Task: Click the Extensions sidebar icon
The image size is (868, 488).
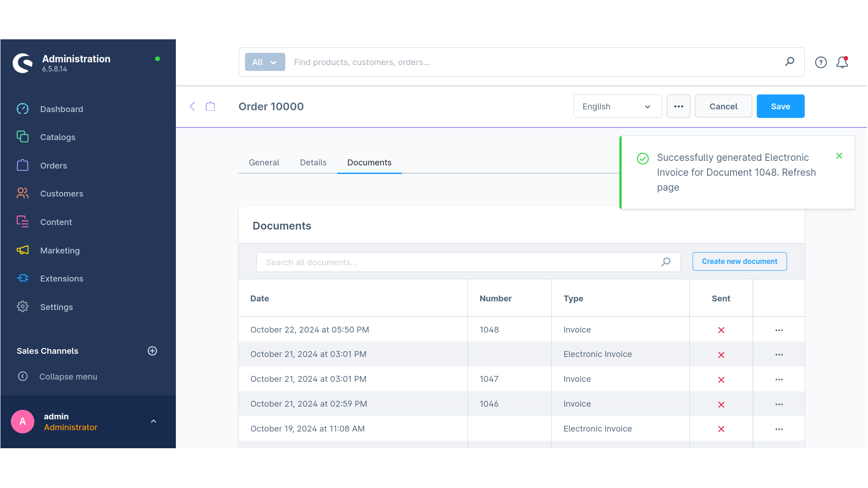Action: [22, 278]
